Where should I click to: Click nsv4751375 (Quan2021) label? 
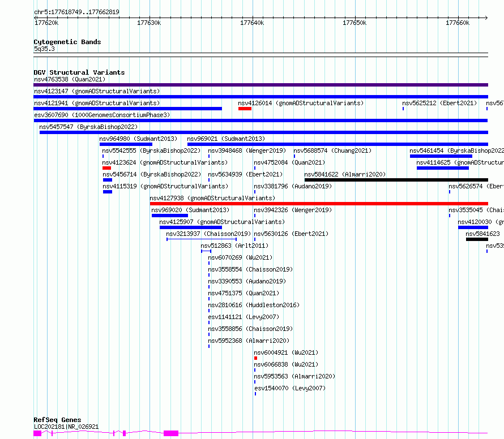tap(244, 293)
